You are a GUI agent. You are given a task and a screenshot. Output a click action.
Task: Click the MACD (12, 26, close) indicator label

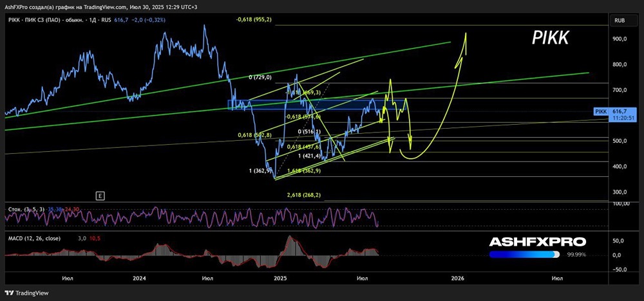pos(34,238)
